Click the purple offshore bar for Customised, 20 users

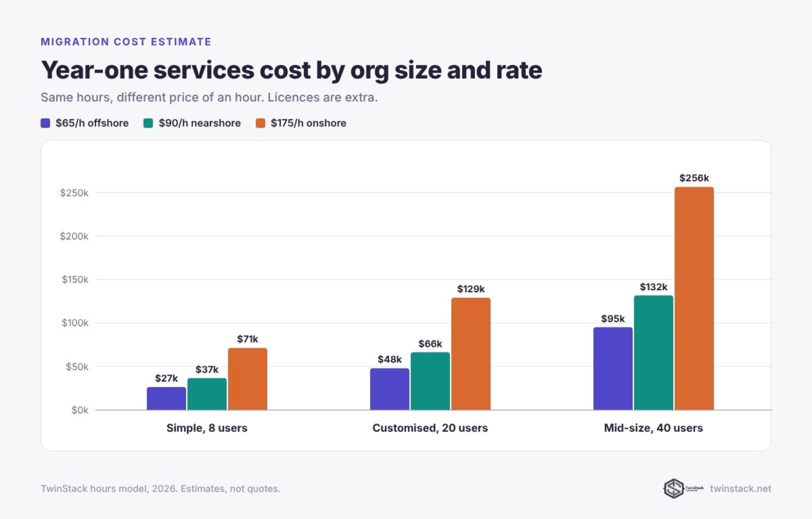(390, 389)
